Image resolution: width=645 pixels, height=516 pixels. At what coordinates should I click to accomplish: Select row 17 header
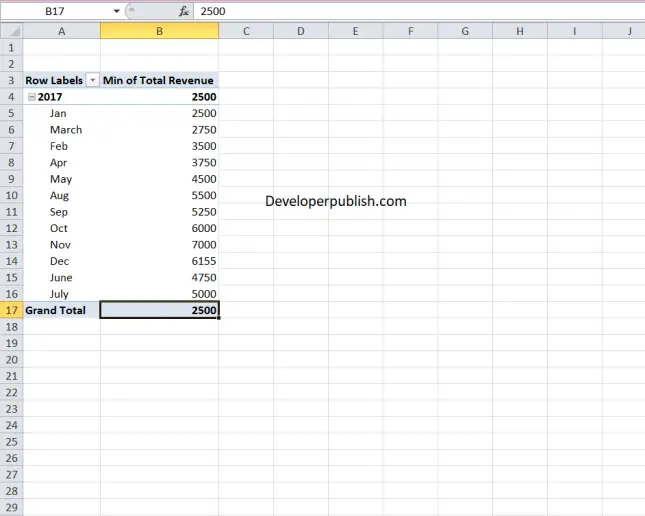pyautogui.click(x=11, y=310)
